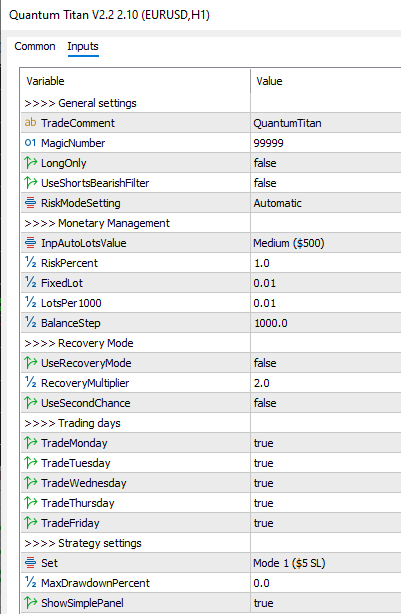Edit the LotsPer1000 value 0.01
The image size is (401, 614).
326,303
